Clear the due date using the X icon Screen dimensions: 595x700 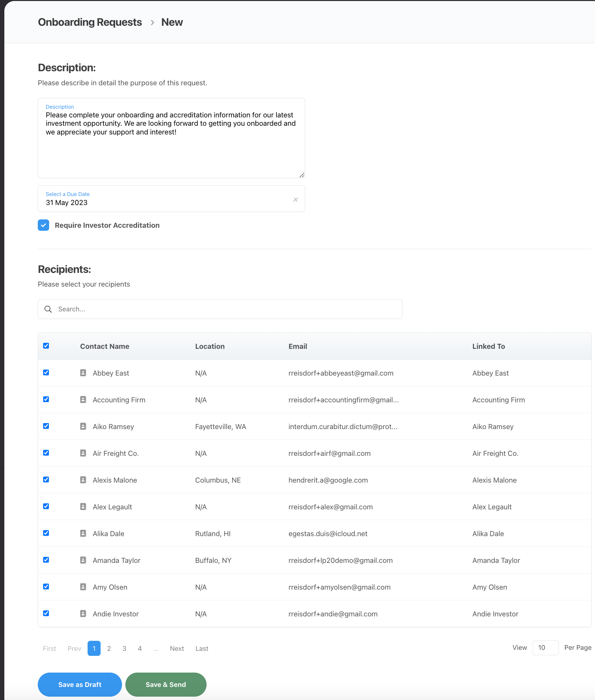tap(295, 199)
